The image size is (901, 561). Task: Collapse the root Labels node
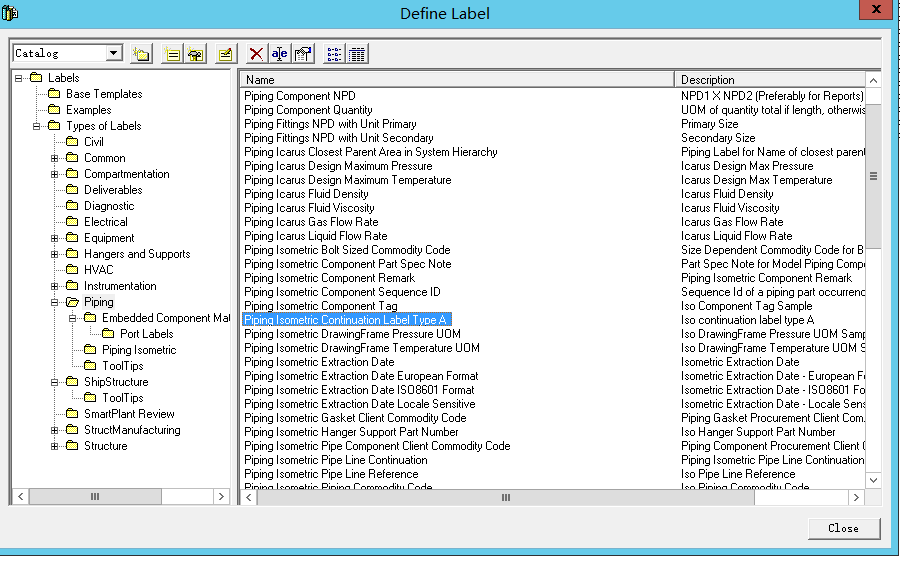pos(18,78)
